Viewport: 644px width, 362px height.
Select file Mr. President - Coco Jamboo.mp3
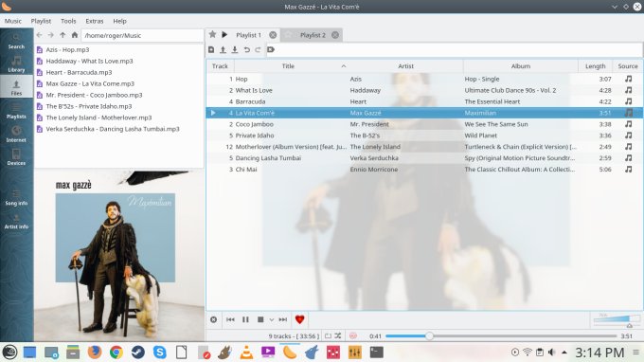tap(94, 95)
